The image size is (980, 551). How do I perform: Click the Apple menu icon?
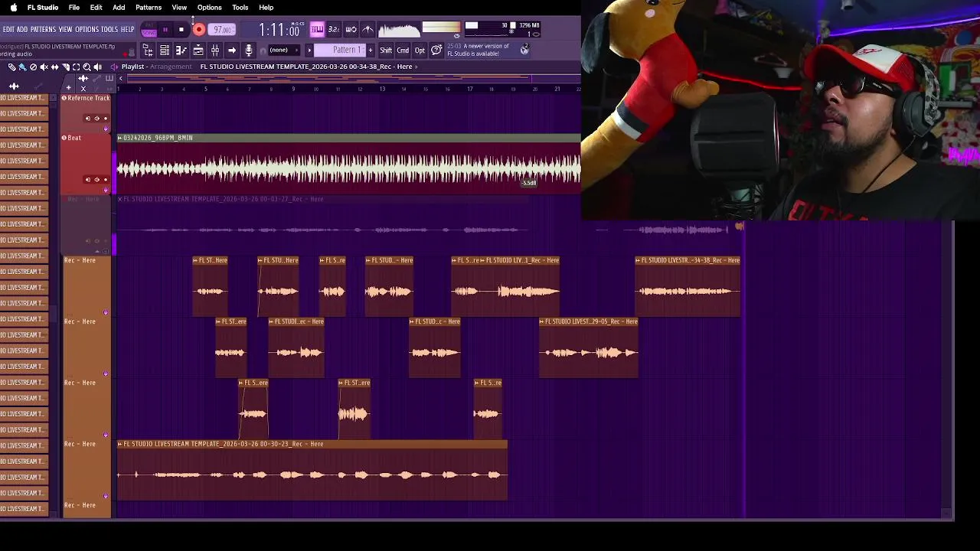point(13,7)
